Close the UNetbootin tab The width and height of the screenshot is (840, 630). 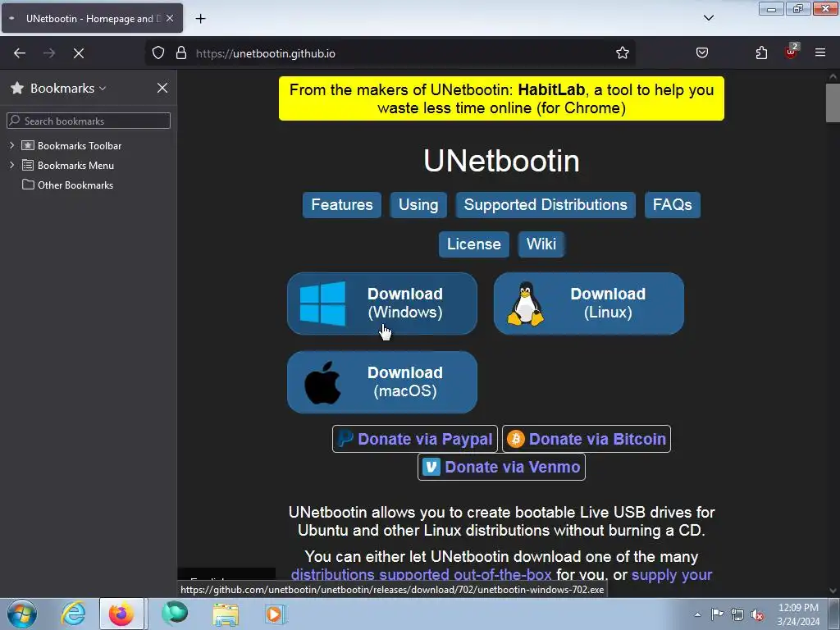point(169,18)
